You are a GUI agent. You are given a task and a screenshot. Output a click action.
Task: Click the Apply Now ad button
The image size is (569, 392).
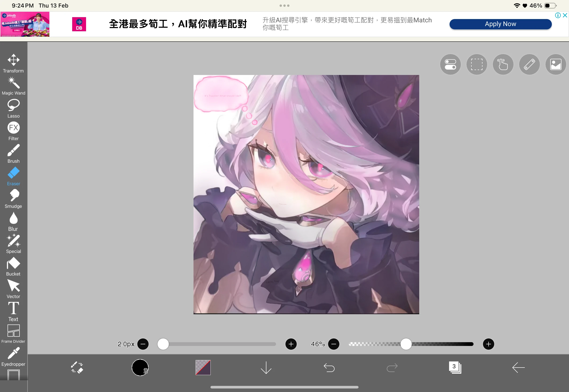500,24
